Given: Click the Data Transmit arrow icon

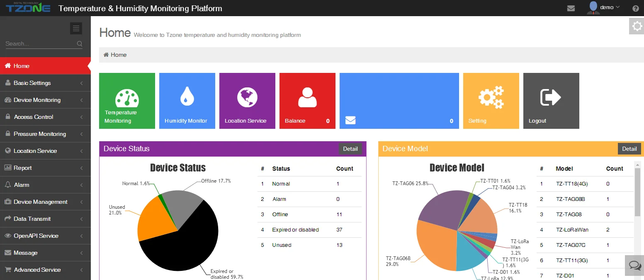Looking at the screenshot, I should pos(7,219).
